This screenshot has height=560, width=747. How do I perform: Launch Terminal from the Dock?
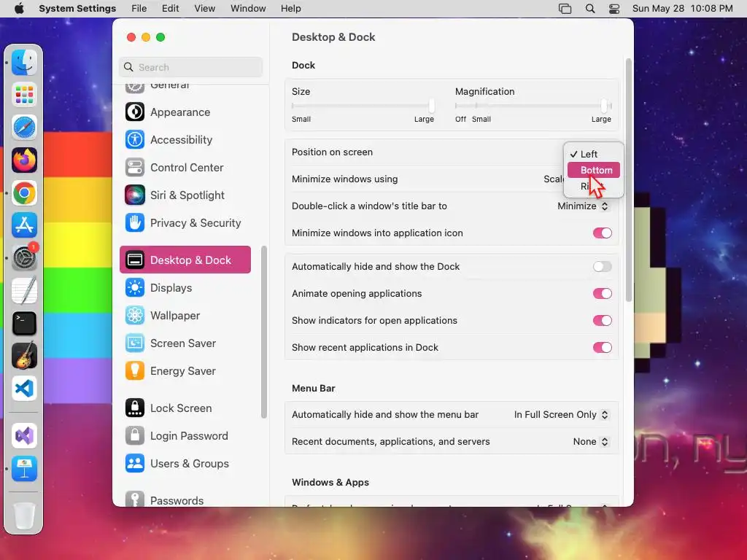(x=24, y=323)
